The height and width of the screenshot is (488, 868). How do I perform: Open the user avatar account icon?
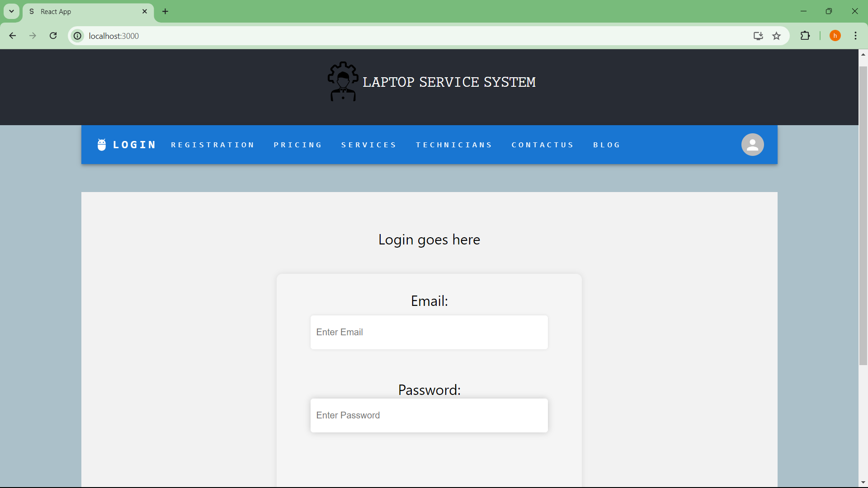[x=752, y=145]
